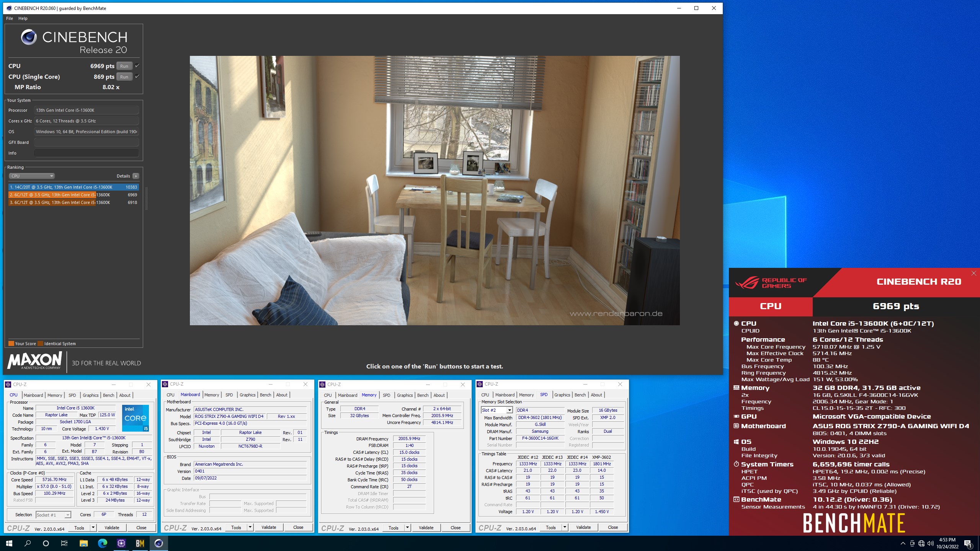Click DRAM Frequency 2005.9 MHz value
The image size is (980, 551).
click(x=409, y=439)
